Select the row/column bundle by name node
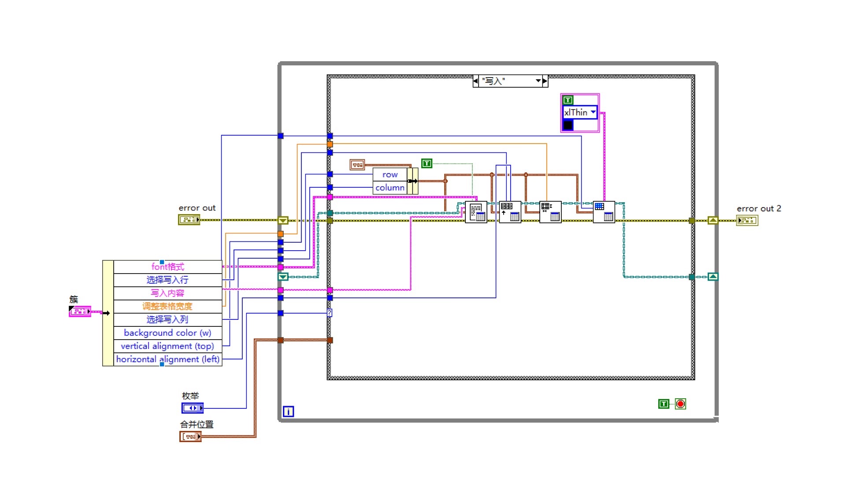This screenshot has width=846, height=504. 395,181
